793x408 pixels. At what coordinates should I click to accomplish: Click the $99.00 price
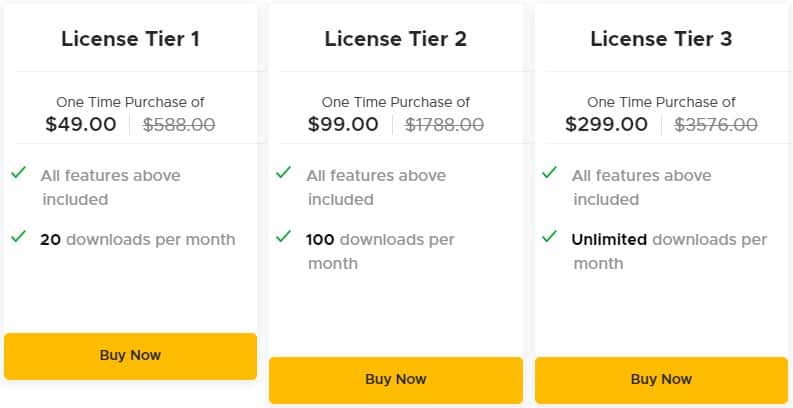coord(343,125)
